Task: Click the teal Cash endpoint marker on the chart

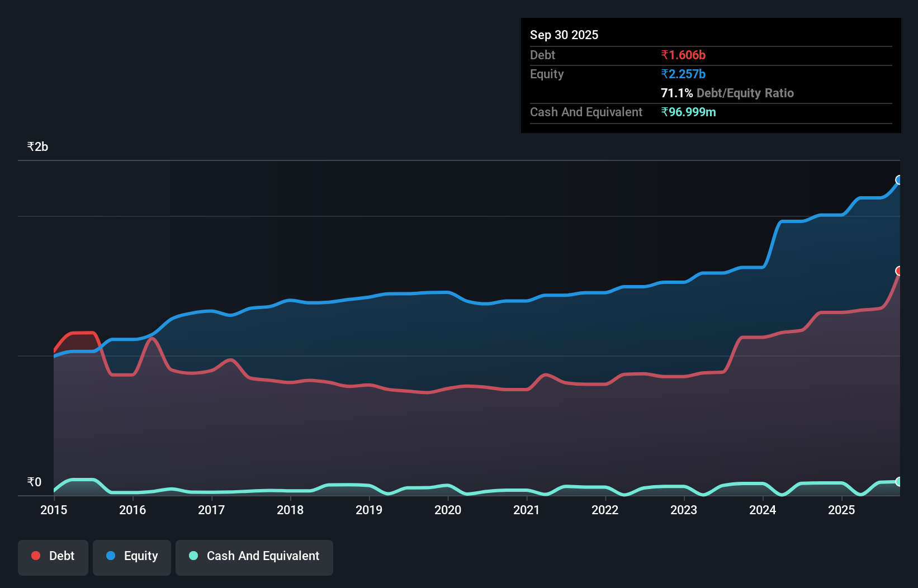Action: click(x=899, y=482)
